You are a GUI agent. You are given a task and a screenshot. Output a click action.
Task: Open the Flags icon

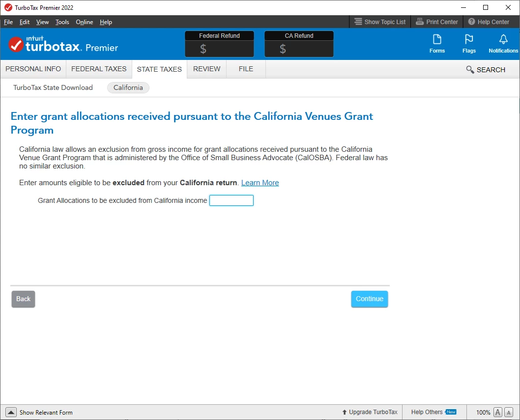pyautogui.click(x=468, y=43)
